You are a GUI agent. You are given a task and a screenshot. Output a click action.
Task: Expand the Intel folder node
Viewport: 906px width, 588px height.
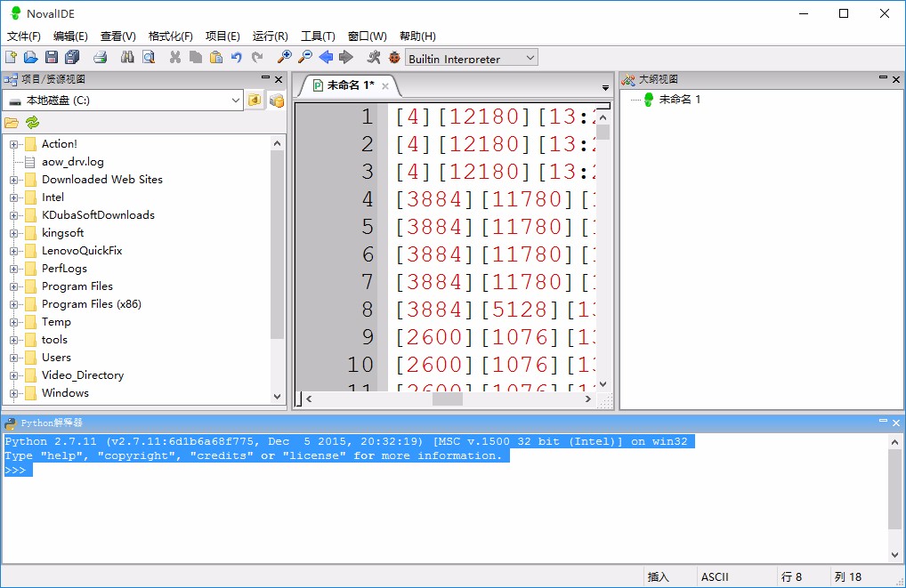[13, 197]
